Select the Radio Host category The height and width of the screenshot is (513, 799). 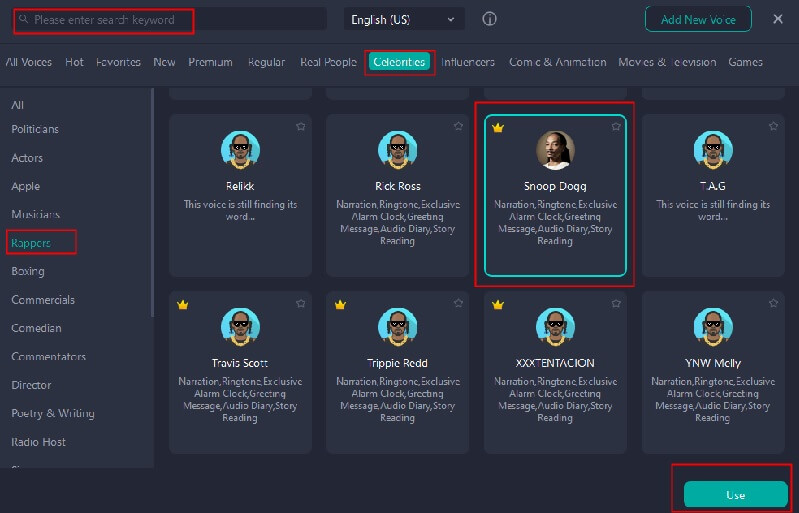pos(38,442)
